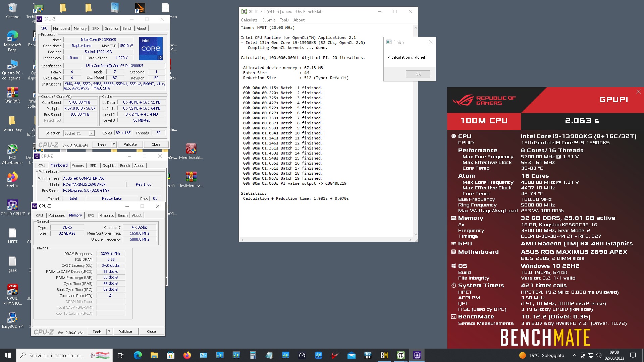This screenshot has width=644, height=362.
Task: Open Submit menu in GPUPI
Action: (x=268, y=20)
